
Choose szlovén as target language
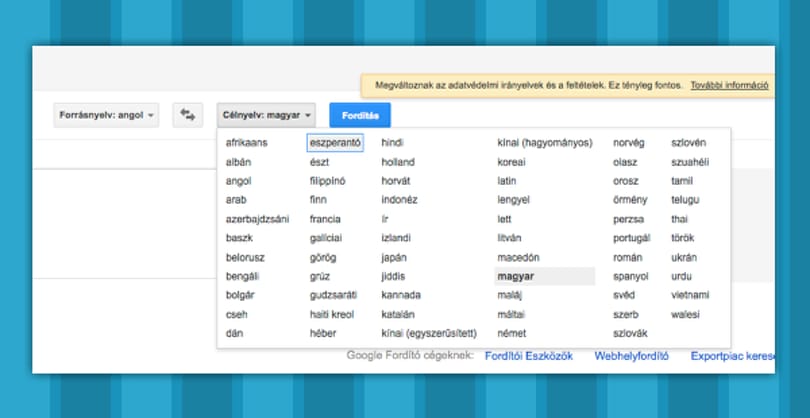pyautogui.click(x=689, y=143)
